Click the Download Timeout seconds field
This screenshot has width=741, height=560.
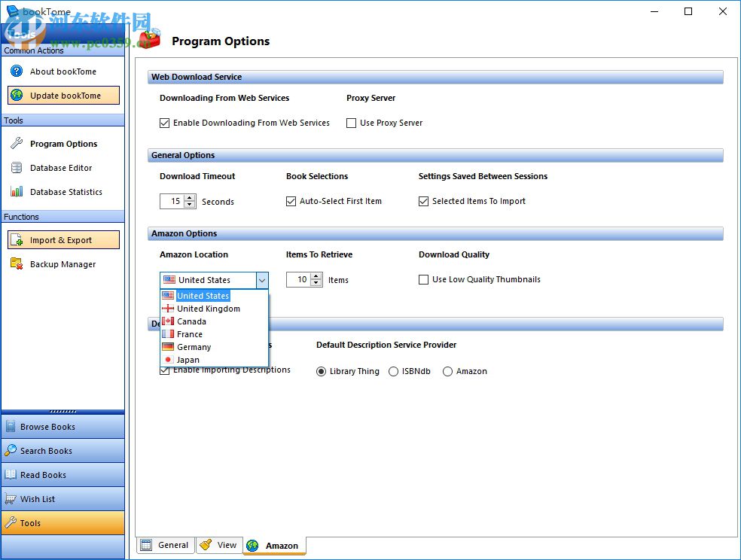coord(172,201)
